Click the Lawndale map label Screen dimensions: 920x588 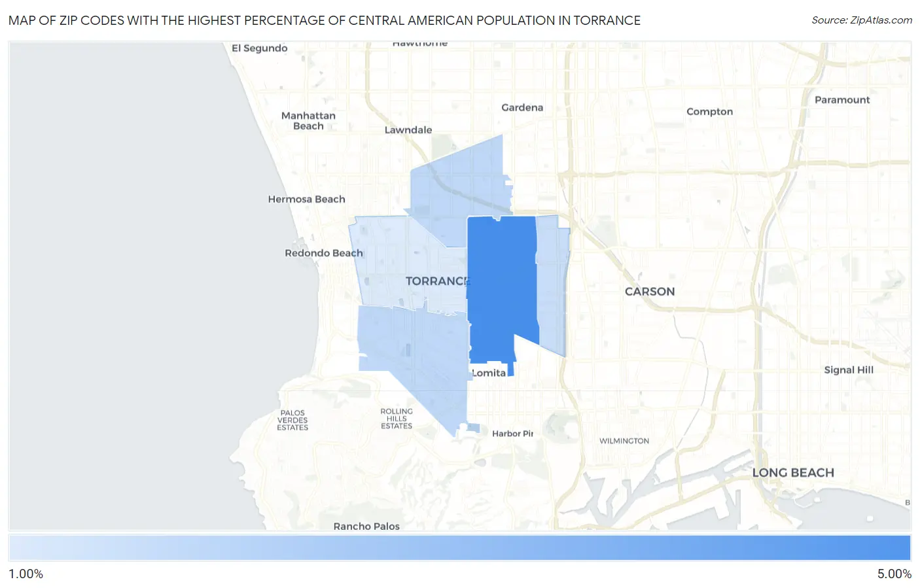[408, 130]
